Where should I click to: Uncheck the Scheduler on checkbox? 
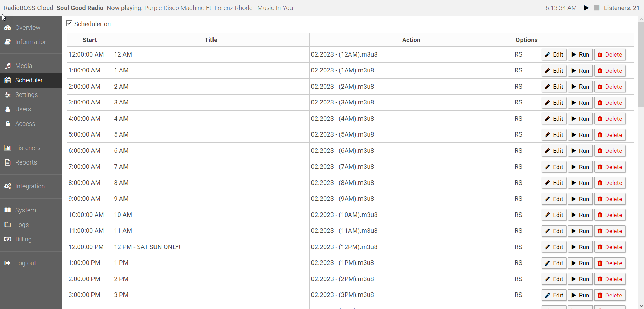click(70, 23)
